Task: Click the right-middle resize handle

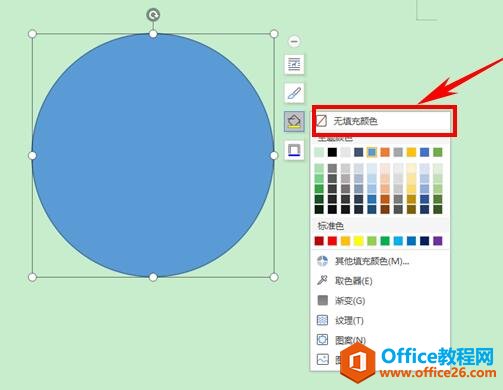Action: [x=274, y=155]
